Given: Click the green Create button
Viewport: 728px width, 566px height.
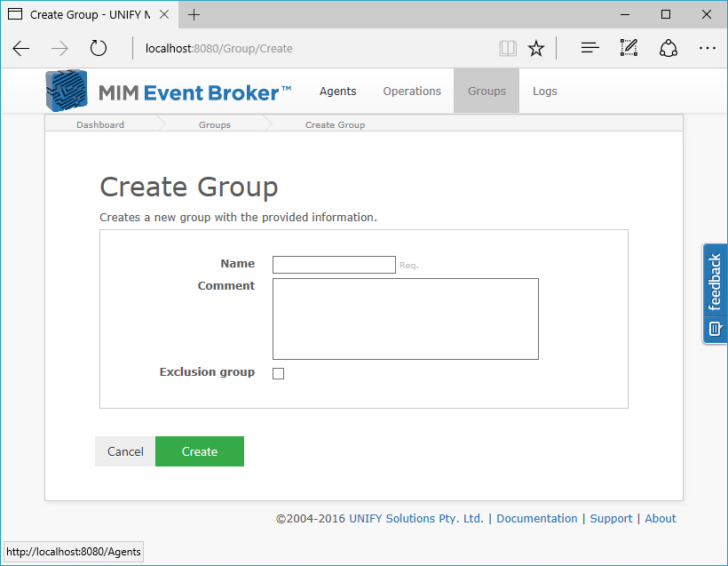Looking at the screenshot, I should click(200, 451).
